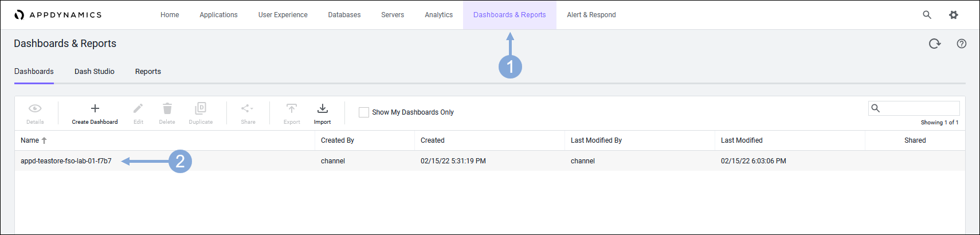The width and height of the screenshot is (980, 235).
Task: Click the Delete trash icon
Action: click(167, 108)
